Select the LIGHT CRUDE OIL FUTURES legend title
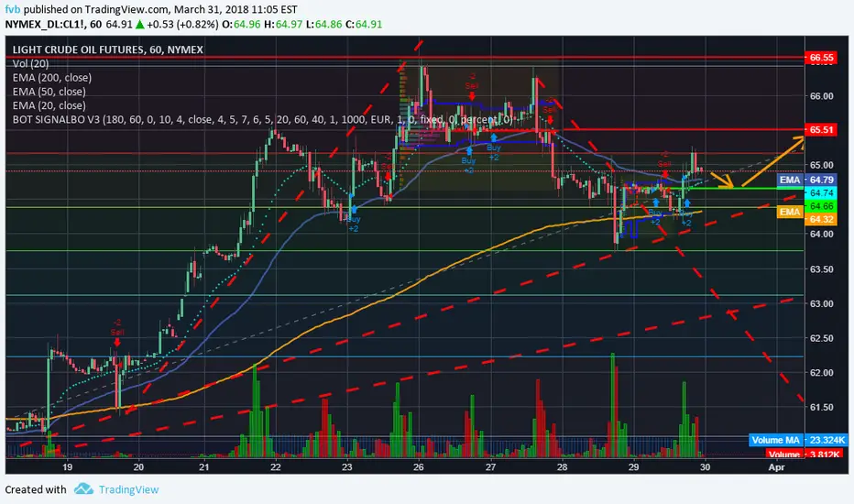The height and width of the screenshot is (504, 854). coord(108,49)
